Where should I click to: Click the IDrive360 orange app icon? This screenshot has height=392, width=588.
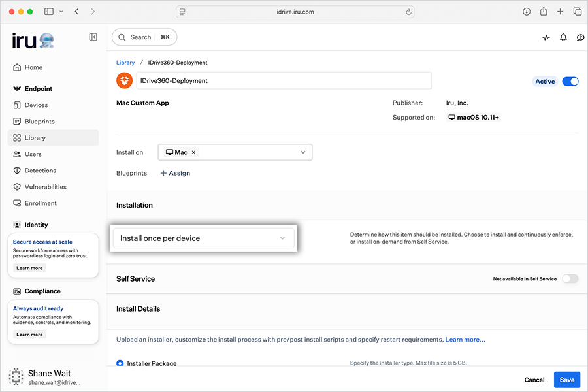point(125,80)
